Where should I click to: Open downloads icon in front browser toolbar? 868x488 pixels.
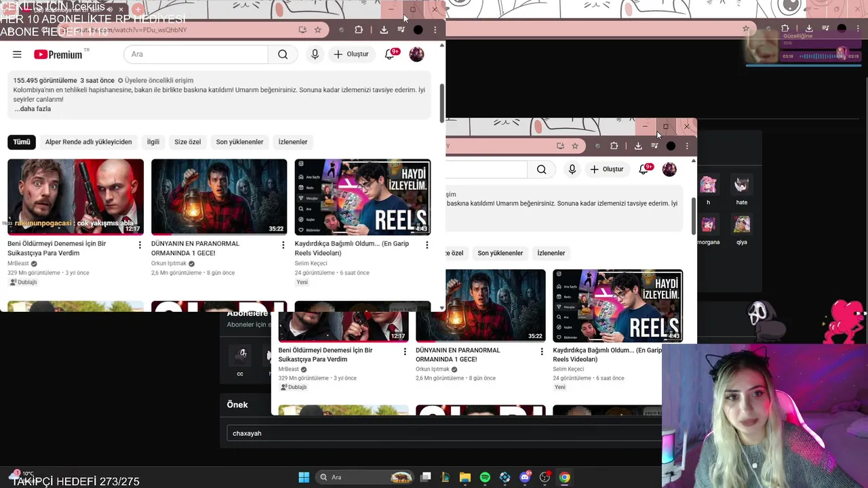(384, 30)
